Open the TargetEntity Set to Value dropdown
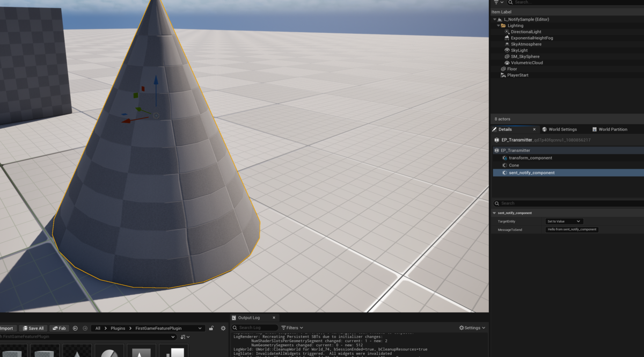 click(x=564, y=221)
